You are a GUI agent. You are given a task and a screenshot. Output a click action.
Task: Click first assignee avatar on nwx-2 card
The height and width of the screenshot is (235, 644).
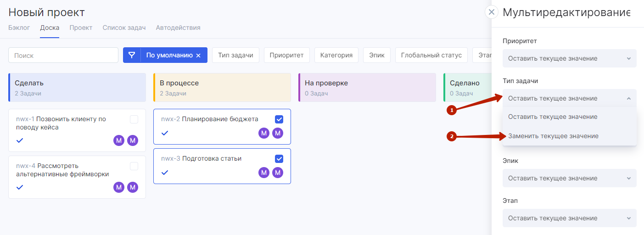click(264, 133)
